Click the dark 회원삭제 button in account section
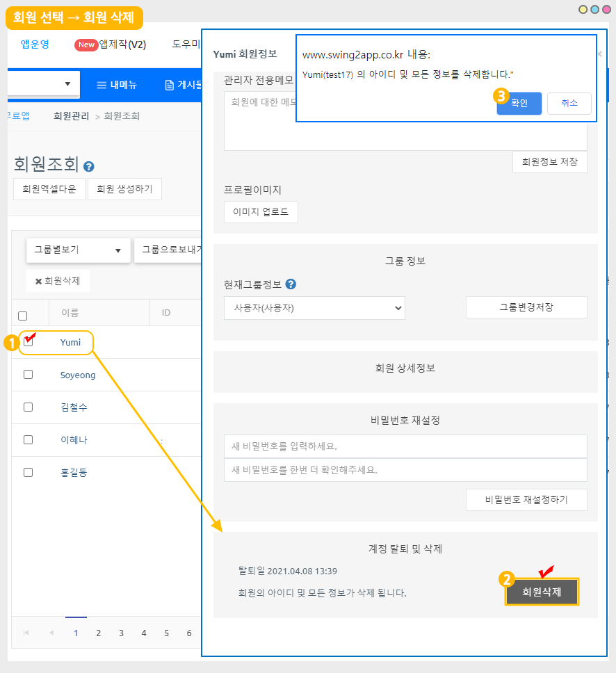 [x=542, y=592]
